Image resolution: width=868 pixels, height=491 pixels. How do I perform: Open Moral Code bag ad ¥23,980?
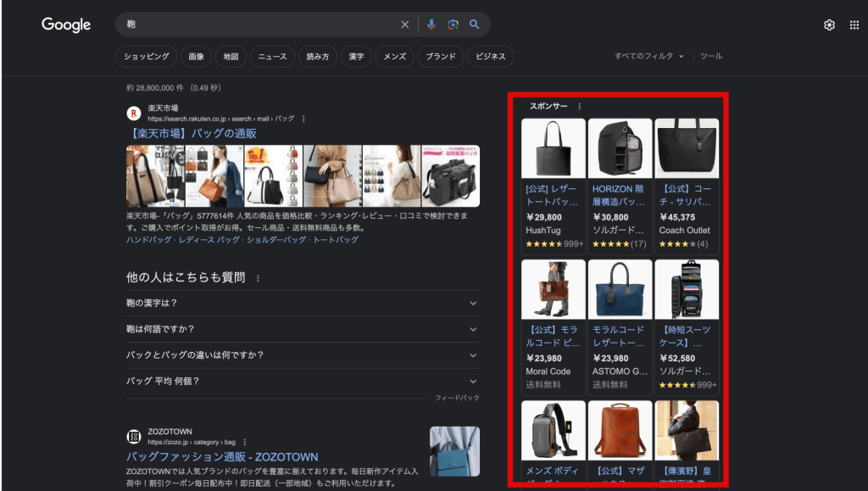pyautogui.click(x=553, y=327)
